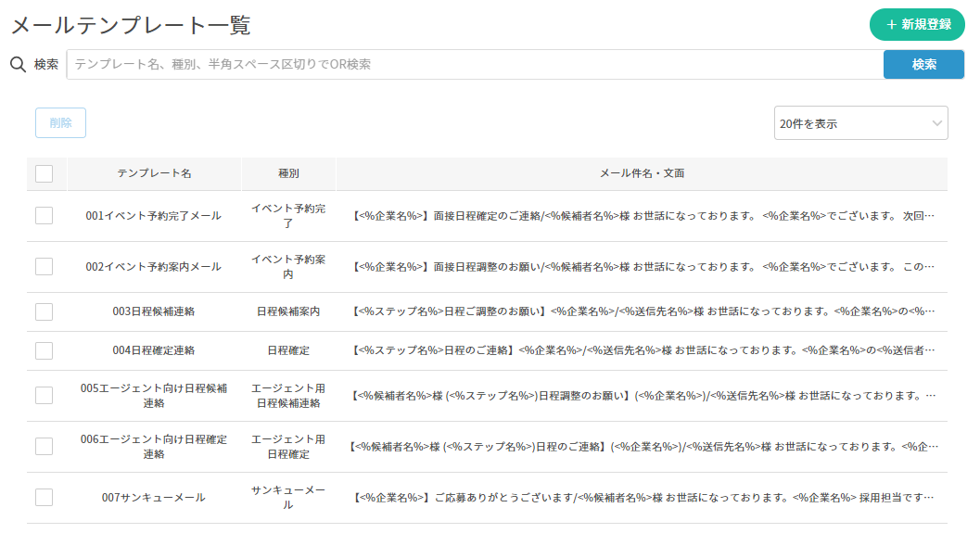The width and height of the screenshot is (980, 533).
Task: Click the テンプレート名 column header
Action: coord(154,173)
